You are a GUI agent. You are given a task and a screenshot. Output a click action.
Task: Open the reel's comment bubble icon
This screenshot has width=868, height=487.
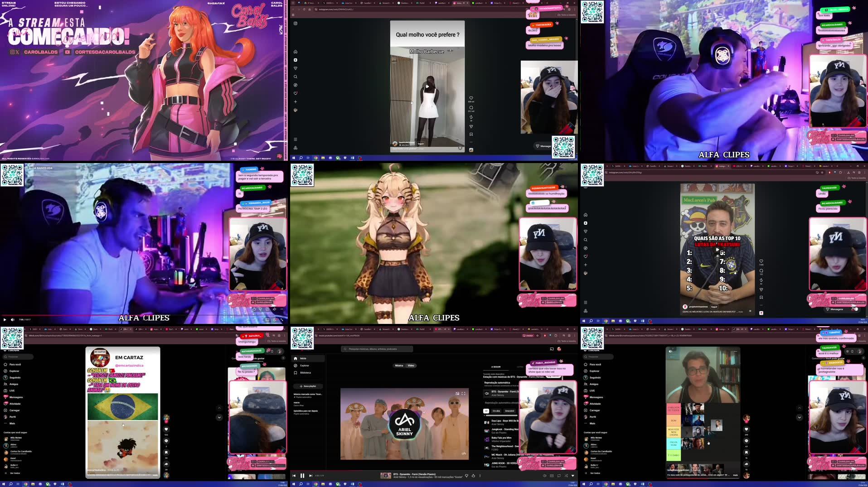tap(471, 108)
